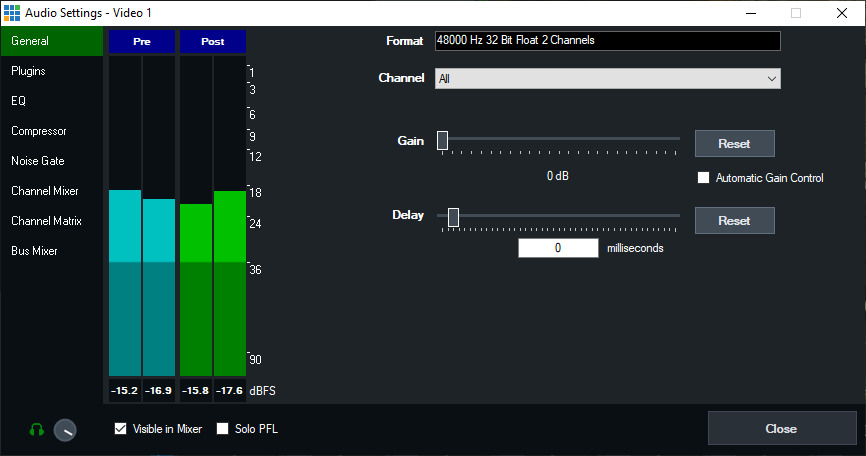Open the Plugins section
Viewport: 866px width, 456px height.
tap(28, 71)
